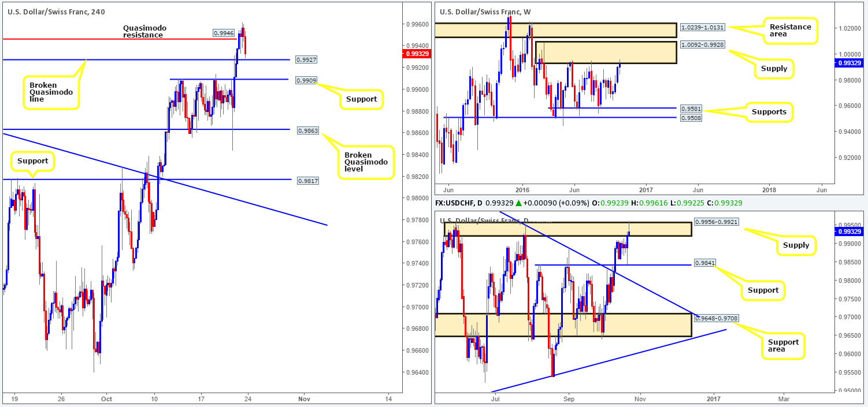Select the "Broken Quasimodo line" callout
Screen dimensions: 868x407
pos(50,92)
